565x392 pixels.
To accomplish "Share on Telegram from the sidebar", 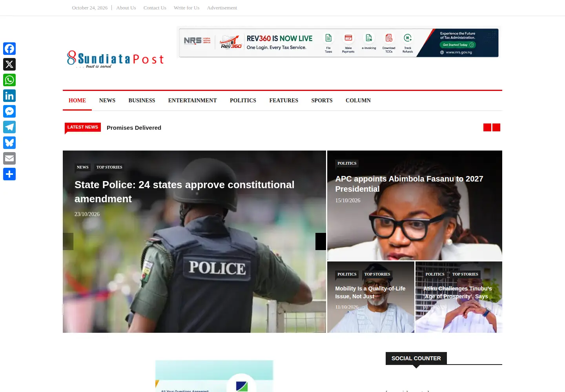I will click(x=9, y=127).
